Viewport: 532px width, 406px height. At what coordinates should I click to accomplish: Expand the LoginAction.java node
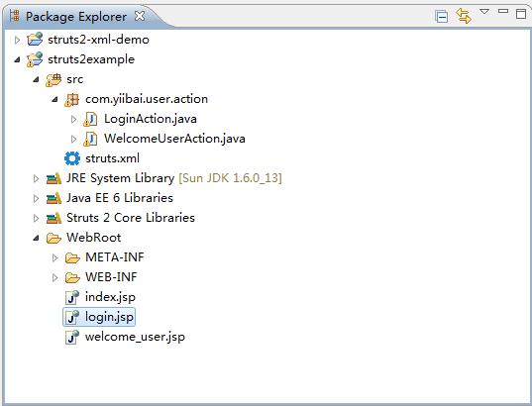[x=73, y=120]
